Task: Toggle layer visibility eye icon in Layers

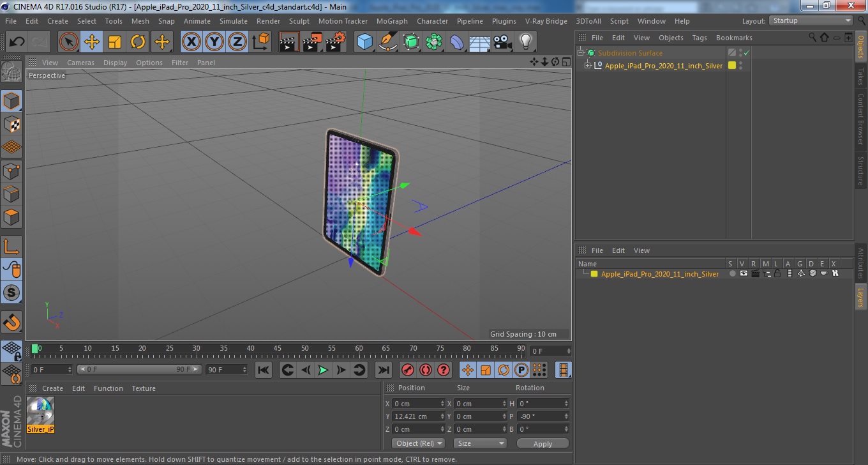Action: coord(744,273)
